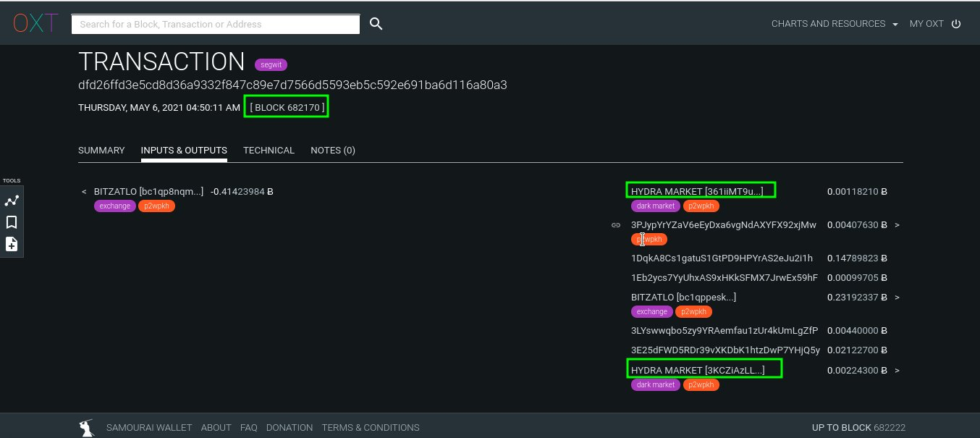
Task: Click dark market tag under first HYDRA MARKET
Action: (656, 206)
